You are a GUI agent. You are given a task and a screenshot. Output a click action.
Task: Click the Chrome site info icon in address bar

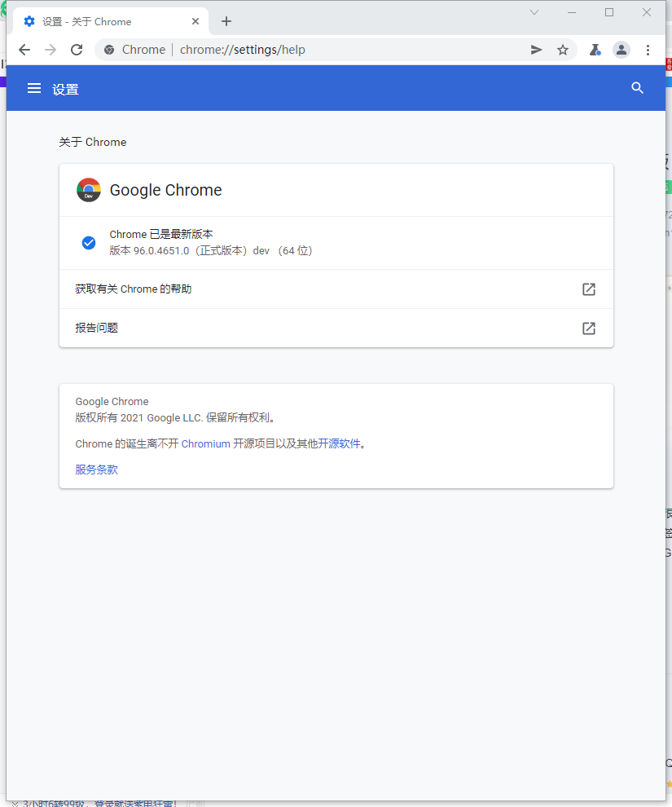(109, 50)
